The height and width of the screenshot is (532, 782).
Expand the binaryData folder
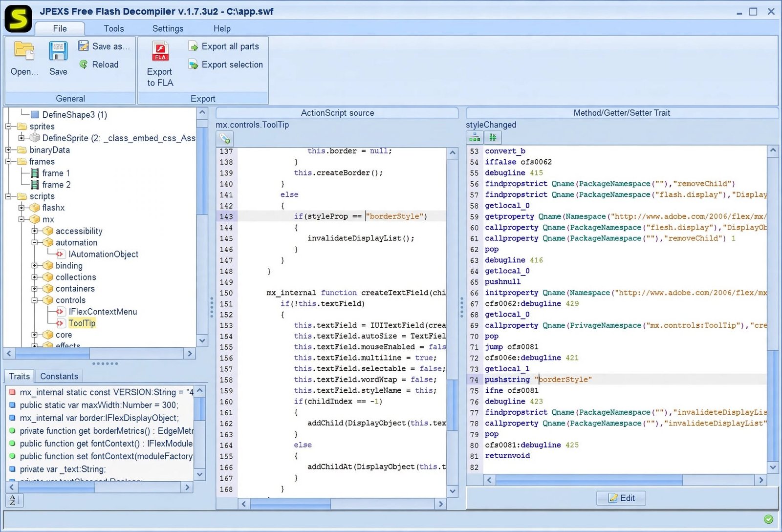pyautogui.click(x=8, y=150)
